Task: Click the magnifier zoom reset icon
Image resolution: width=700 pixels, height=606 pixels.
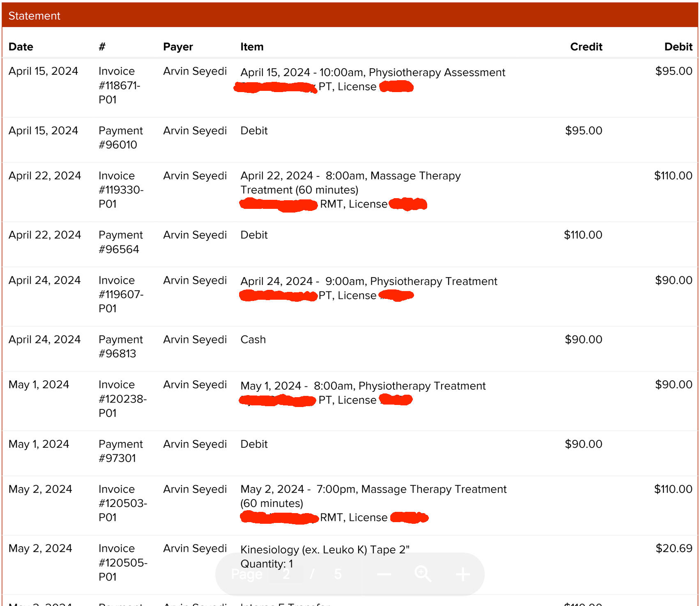Action: pyautogui.click(x=423, y=574)
